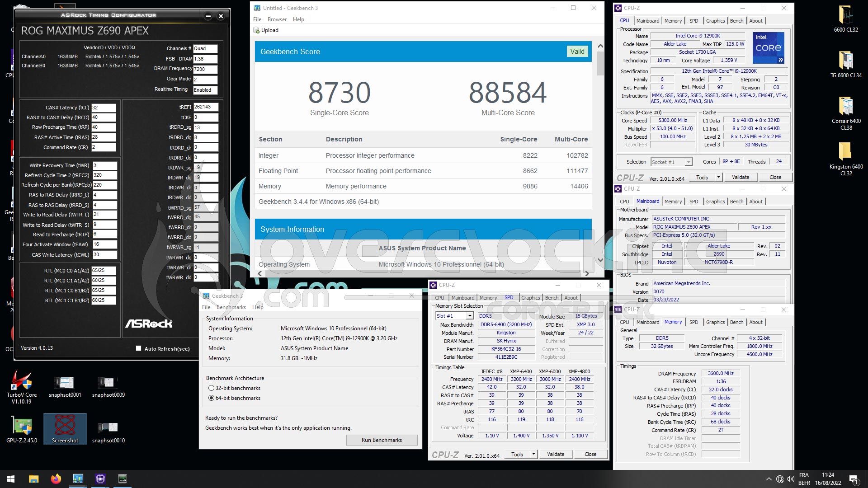The height and width of the screenshot is (488, 868).
Task: Click Validate in top CPU-Z window
Action: click(x=741, y=177)
